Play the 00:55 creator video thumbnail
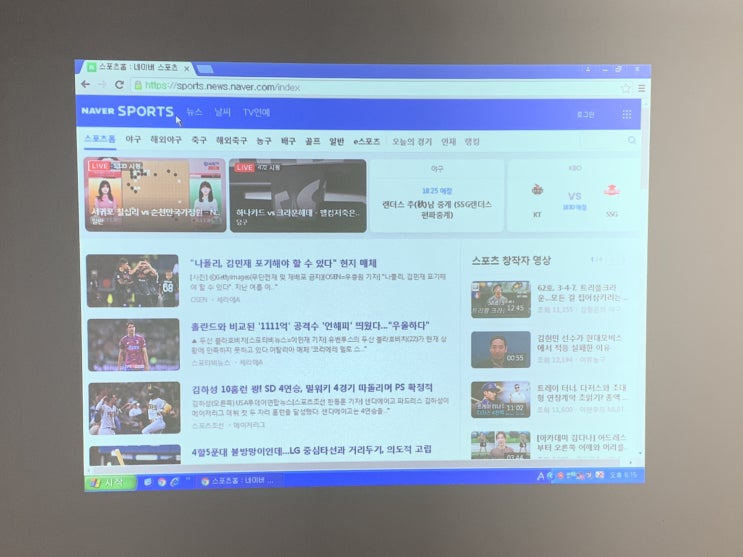The image size is (743, 557). (500, 349)
